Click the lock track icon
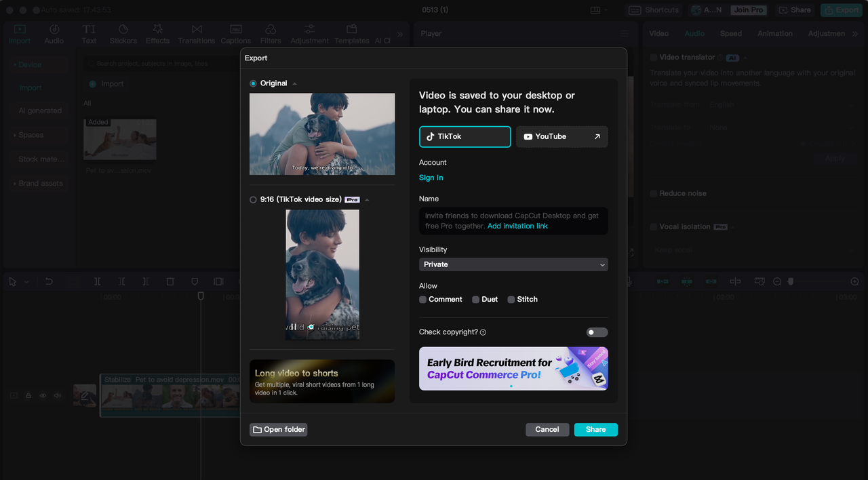The image size is (868, 480). pos(28,395)
